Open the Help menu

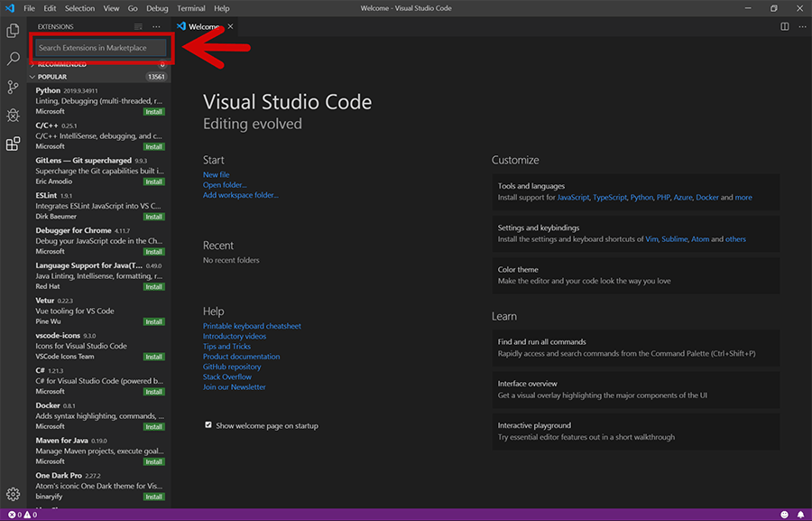[222, 8]
